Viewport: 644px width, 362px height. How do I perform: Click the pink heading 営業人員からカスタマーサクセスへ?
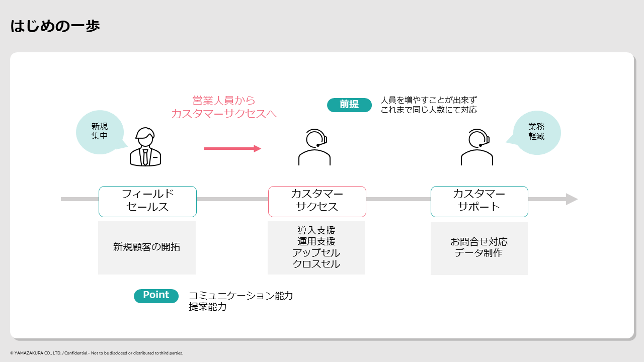pyautogui.click(x=224, y=107)
